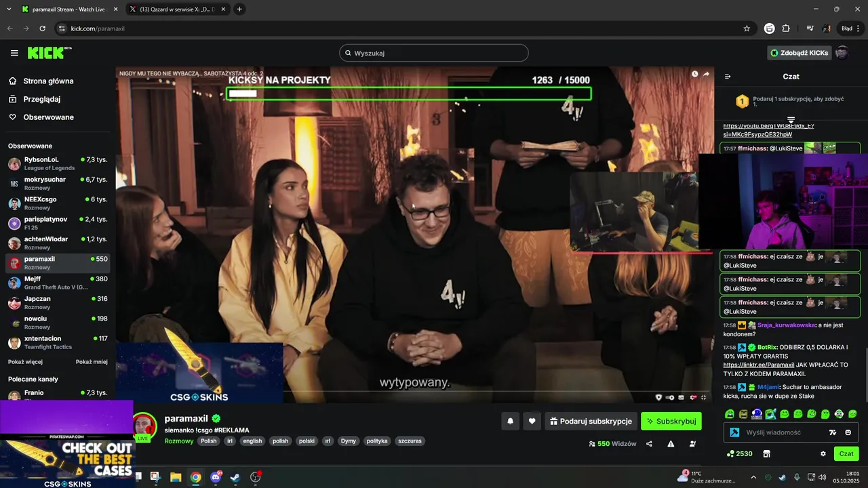The image size is (868, 488).
Task: Open the moderators user-check icon
Action: pos(692,444)
